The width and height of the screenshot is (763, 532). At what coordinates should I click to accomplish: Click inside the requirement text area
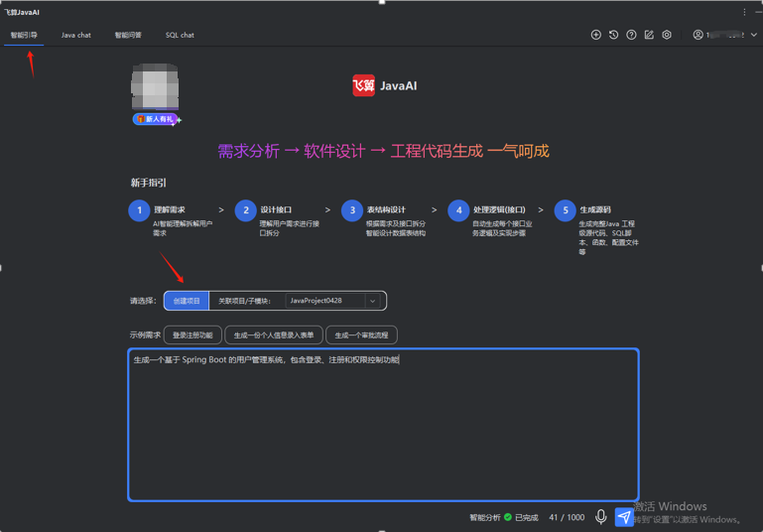[x=383, y=425]
